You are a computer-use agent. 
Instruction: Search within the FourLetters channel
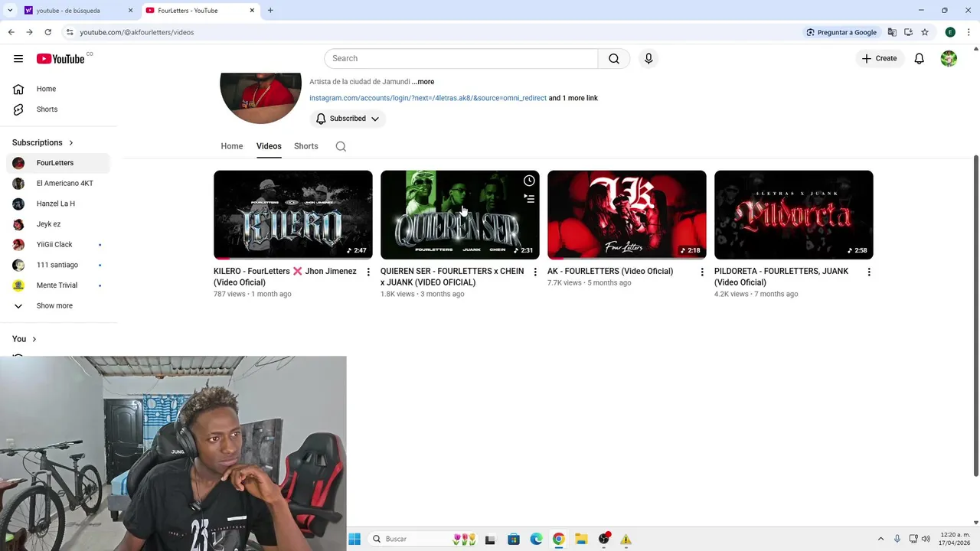[x=341, y=146]
